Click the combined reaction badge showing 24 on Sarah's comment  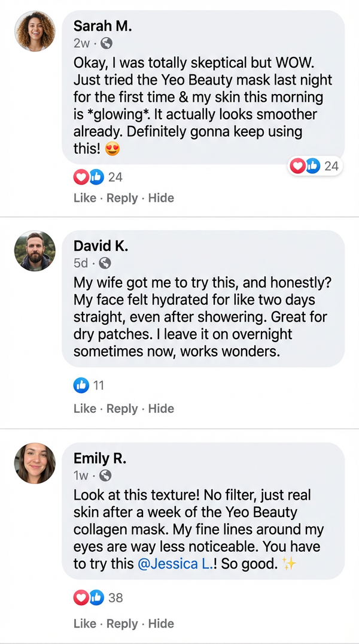click(315, 166)
